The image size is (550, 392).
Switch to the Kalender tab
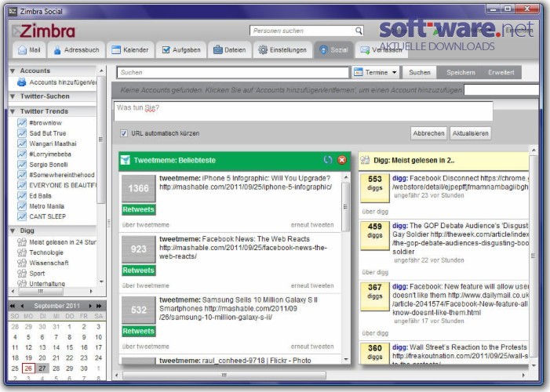tap(130, 50)
